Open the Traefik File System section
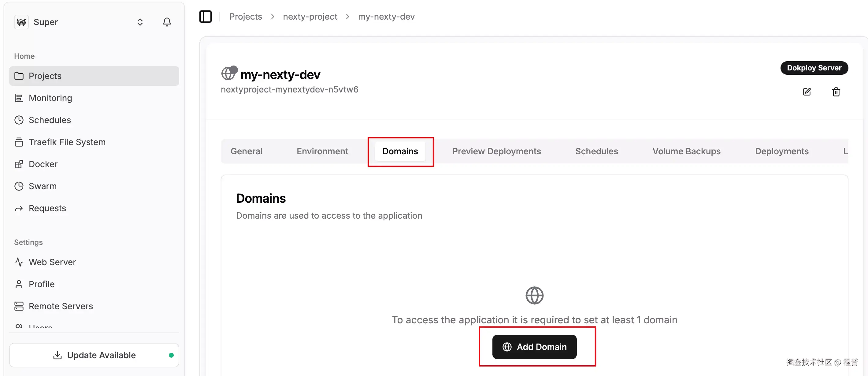Screen dimensions: 868x376 point(67,142)
